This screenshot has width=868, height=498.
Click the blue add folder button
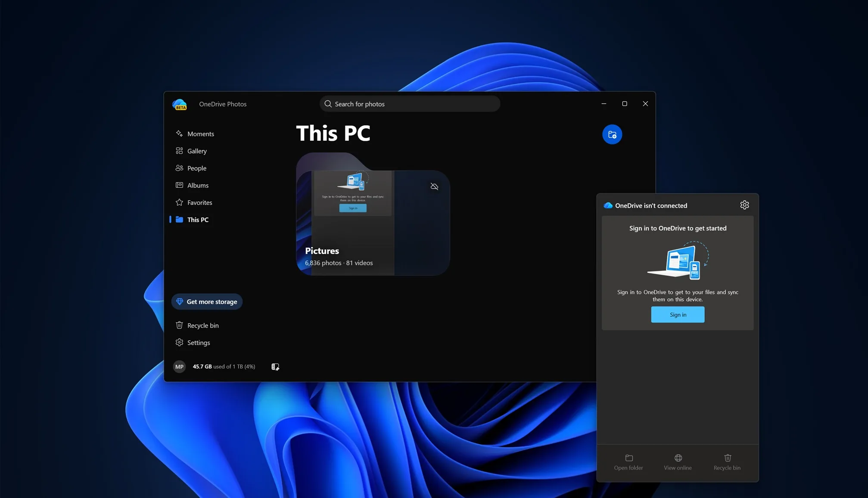612,134
